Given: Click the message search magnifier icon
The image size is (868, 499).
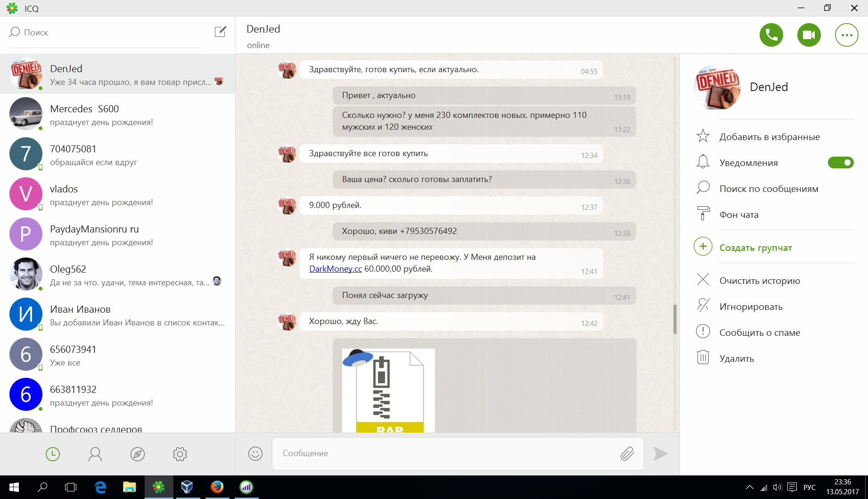Looking at the screenshot, I should pyautogui.click(x=703, y=188).
